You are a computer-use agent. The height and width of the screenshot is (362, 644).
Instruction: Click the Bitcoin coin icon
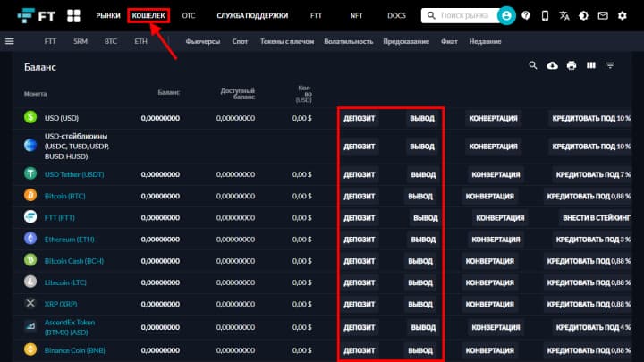tap(30, 196)
